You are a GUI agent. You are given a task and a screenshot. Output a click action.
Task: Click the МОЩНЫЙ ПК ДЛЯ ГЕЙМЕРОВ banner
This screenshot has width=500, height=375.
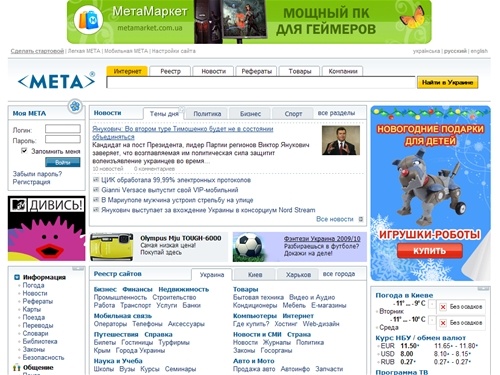click(x=249, y=22)
